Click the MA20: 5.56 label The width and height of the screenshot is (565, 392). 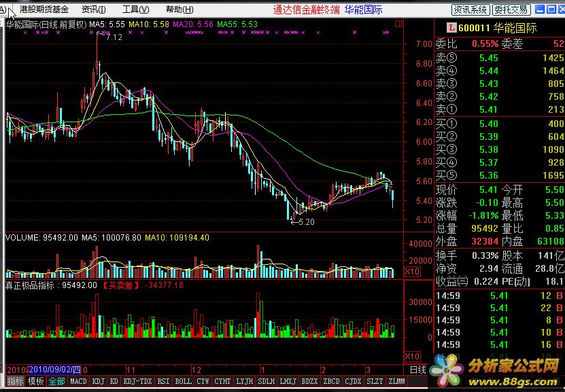click(x=193, y=24)
